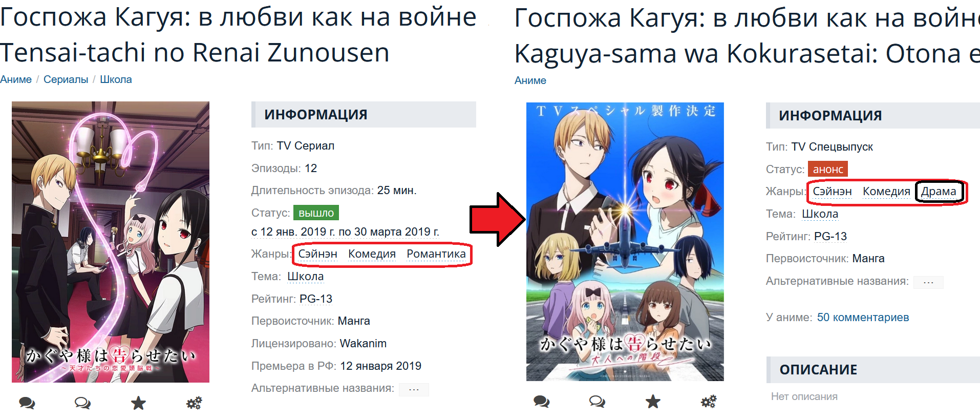980x420 pixels.
Task: Click the Аниме breadcrumb on the left page
Action: (x=16, y=79)
